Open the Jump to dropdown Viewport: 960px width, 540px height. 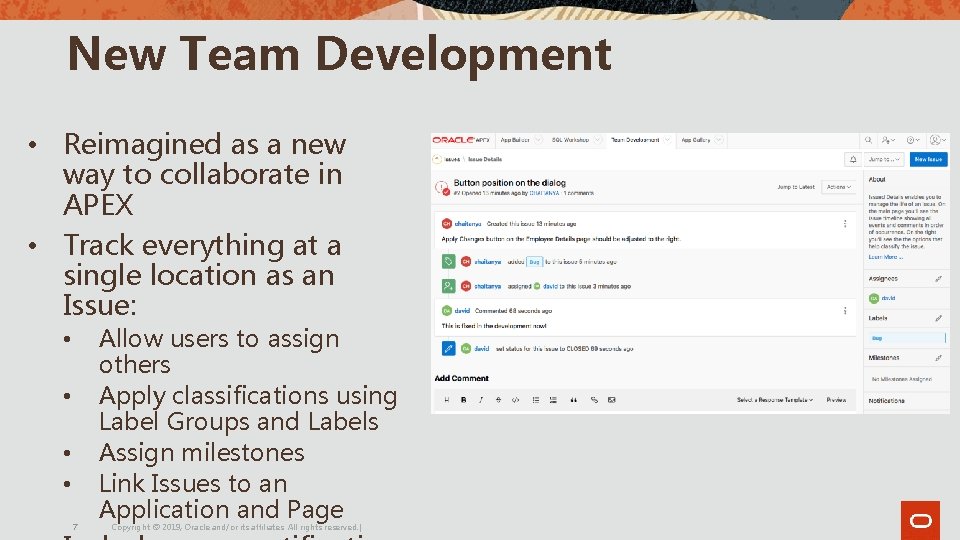coord(884,159)
